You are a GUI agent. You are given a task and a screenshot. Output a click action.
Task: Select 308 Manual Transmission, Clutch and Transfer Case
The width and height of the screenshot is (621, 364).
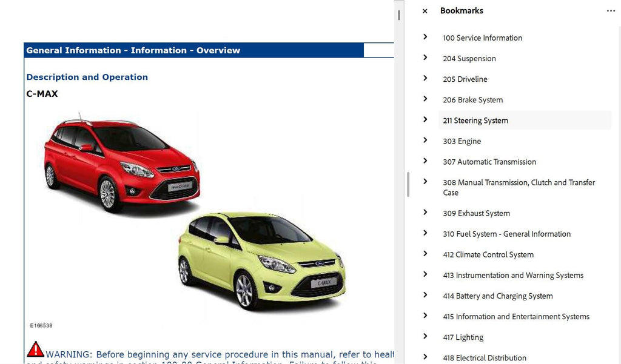[x=519, y=188]
